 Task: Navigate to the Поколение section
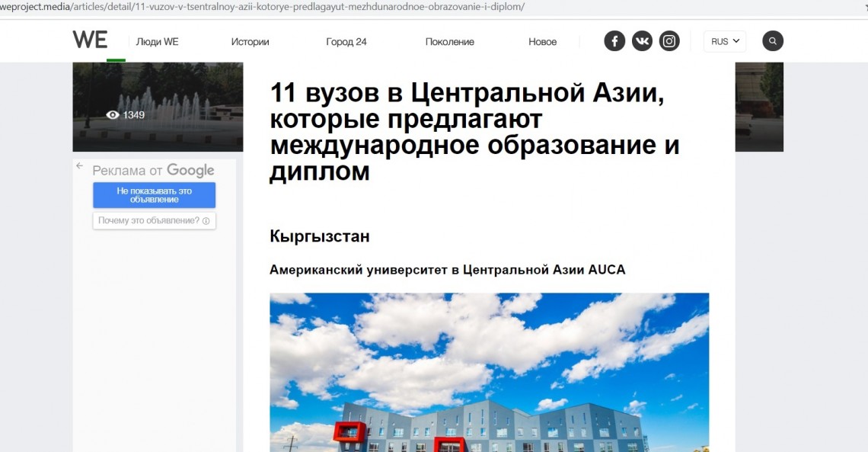click(x=449, y=42)
